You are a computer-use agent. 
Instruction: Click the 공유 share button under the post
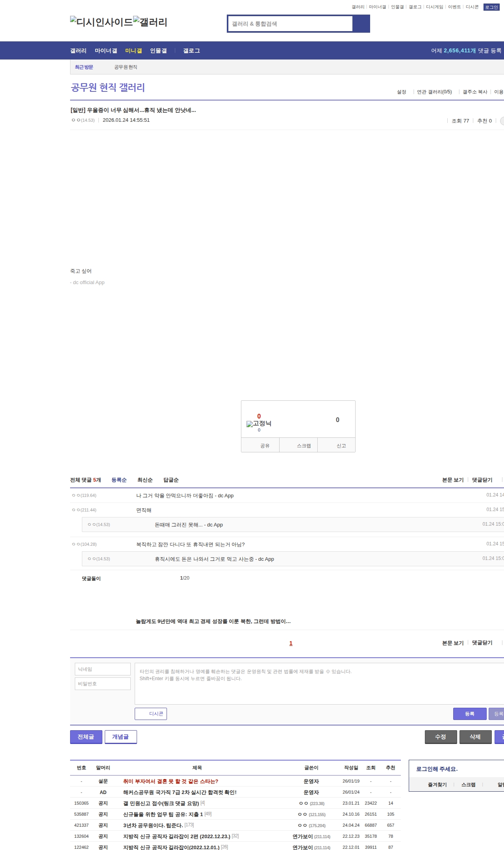pos(264,446)
